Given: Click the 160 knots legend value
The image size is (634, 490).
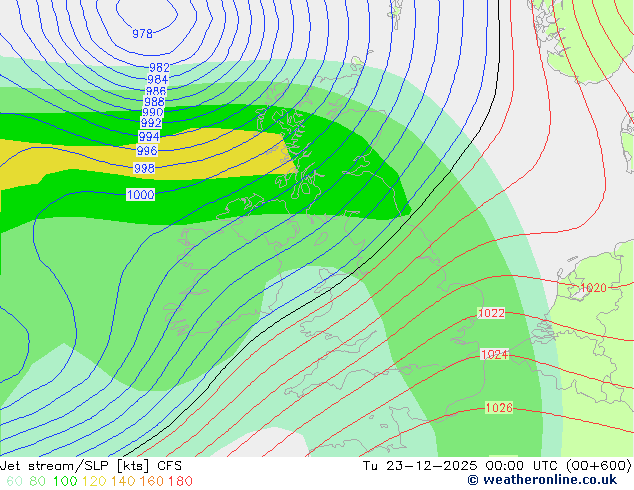Looking at the screenshot, I should (x=152, y=481).
